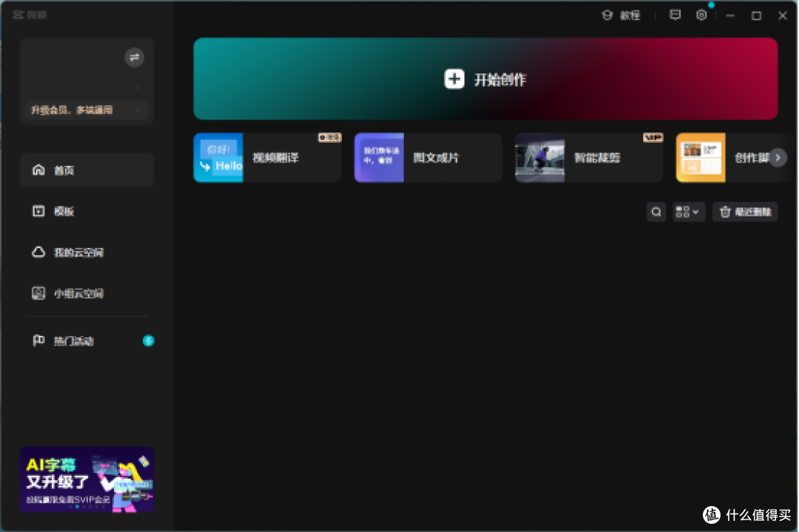Screen dimensions: 799x532
Task: Open 热门活动 in the sidebar
Action: coord(87,341)
